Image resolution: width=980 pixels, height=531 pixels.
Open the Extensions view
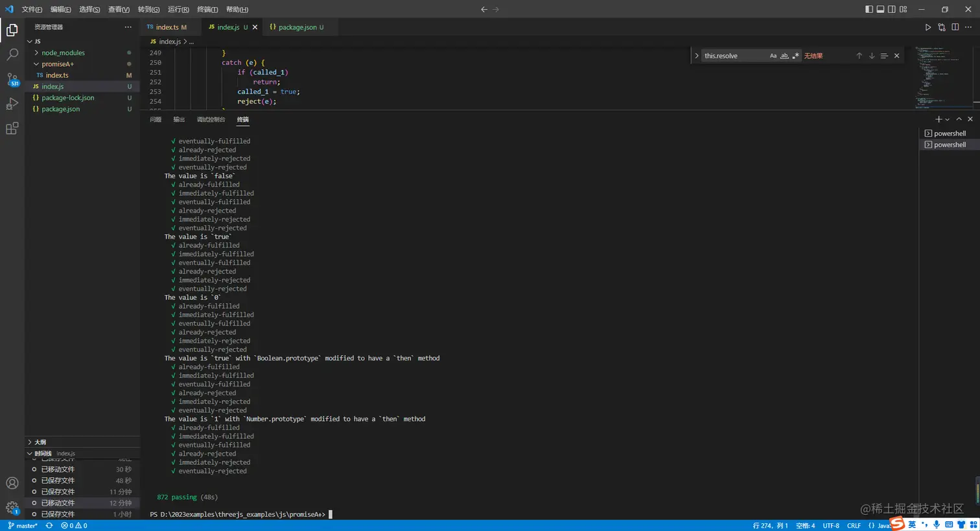coord(12,128)
